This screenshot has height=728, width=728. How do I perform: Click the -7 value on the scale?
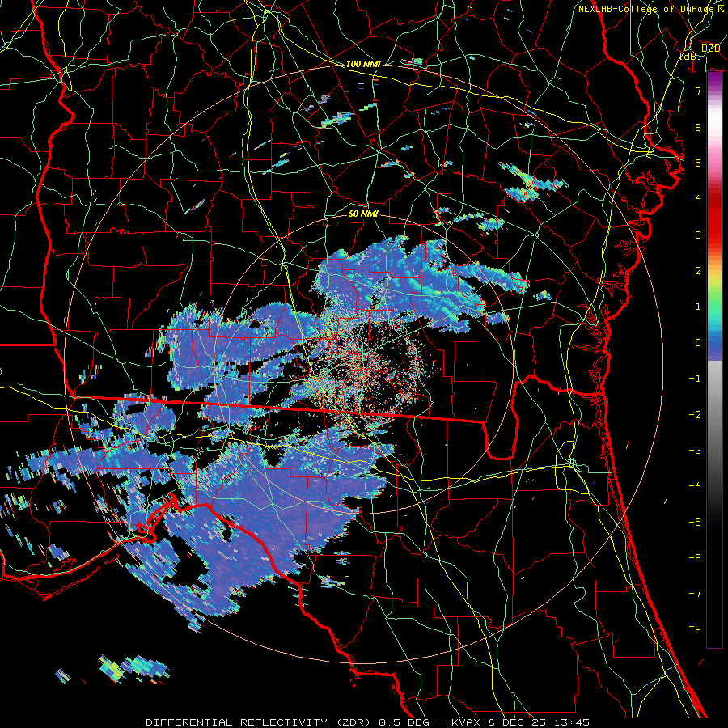pos(695,594)
